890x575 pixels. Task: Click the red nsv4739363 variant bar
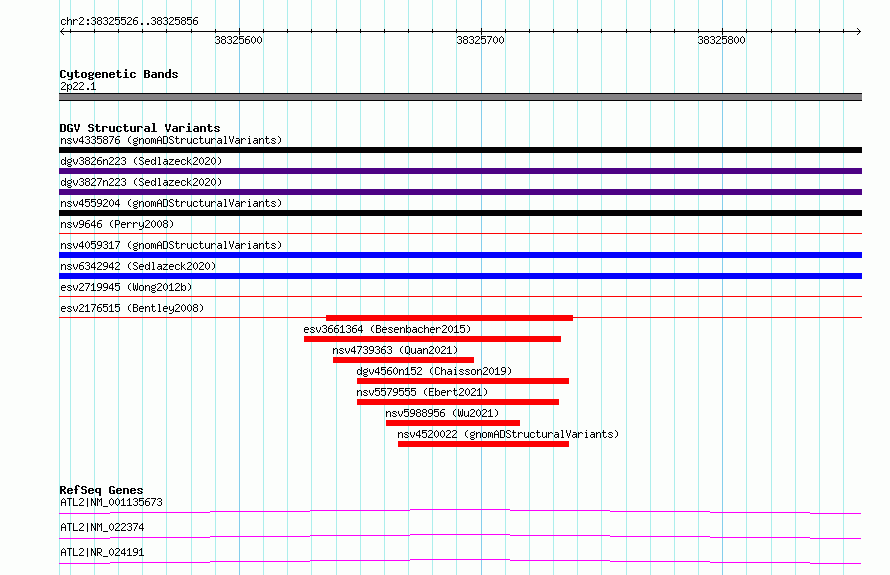coord(404,360)
